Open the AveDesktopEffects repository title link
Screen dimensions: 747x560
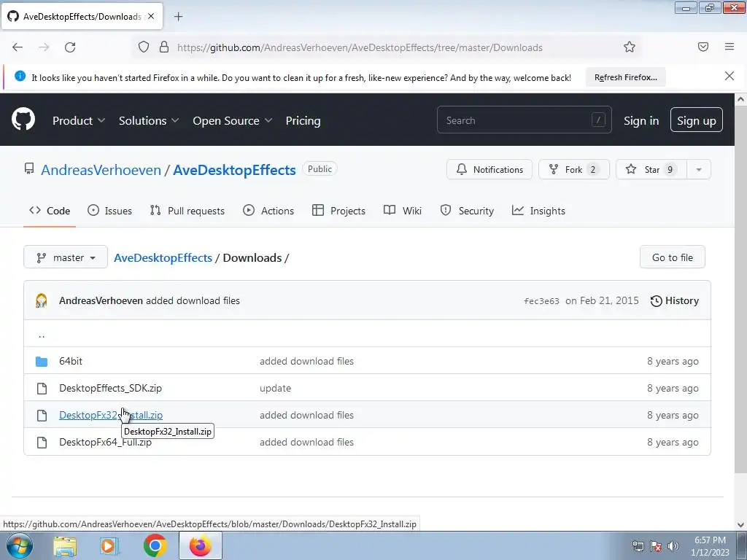click(234, 170)
